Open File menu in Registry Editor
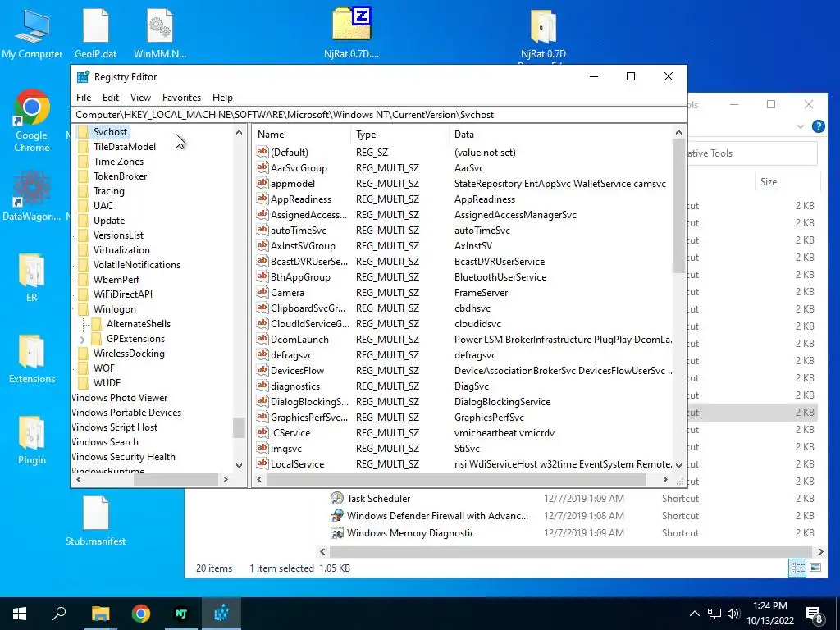Image resolution: width=840 pixels, height=630 pixels. [84, 98]
